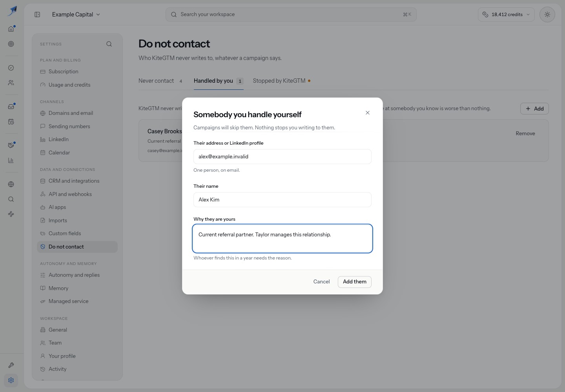
Task: Open Domains and email settings
Action: pos(77,113)
